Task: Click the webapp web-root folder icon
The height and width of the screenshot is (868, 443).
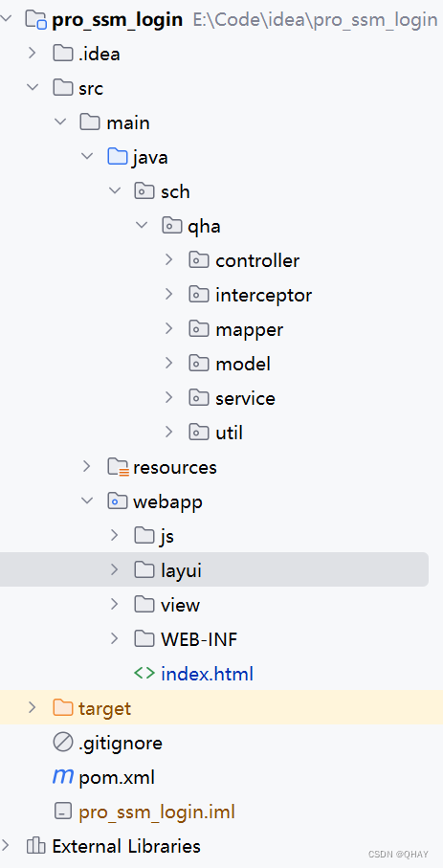Action: click(117, 501)
